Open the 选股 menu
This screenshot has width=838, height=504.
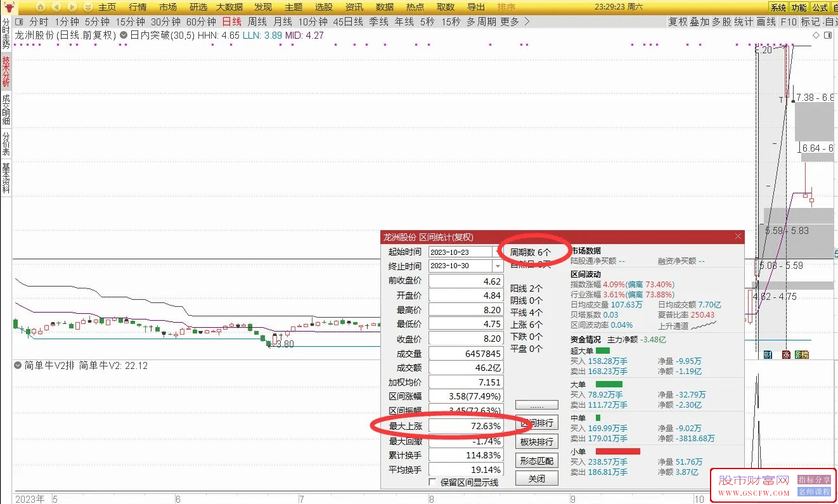click(324, 7)
